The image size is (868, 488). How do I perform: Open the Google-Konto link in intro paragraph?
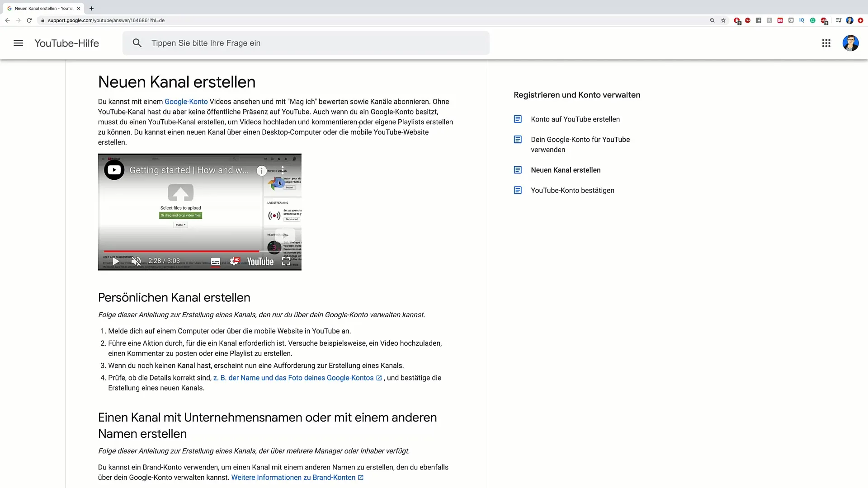[x=186, y=102]
